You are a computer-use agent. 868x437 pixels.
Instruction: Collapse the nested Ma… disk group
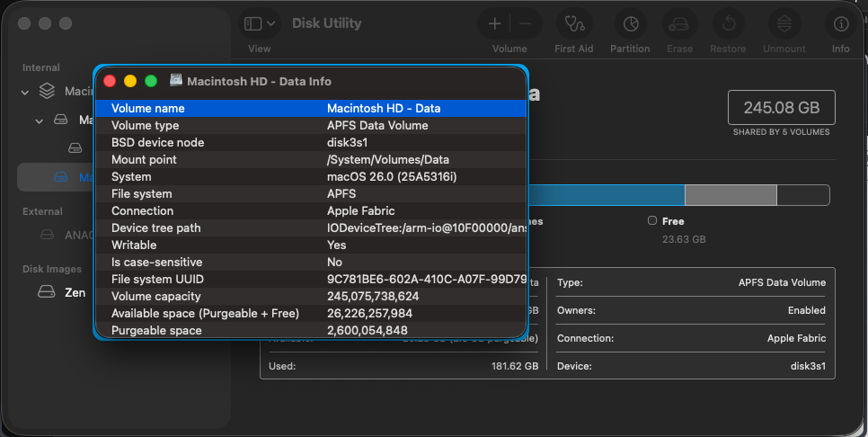point(39,120)
